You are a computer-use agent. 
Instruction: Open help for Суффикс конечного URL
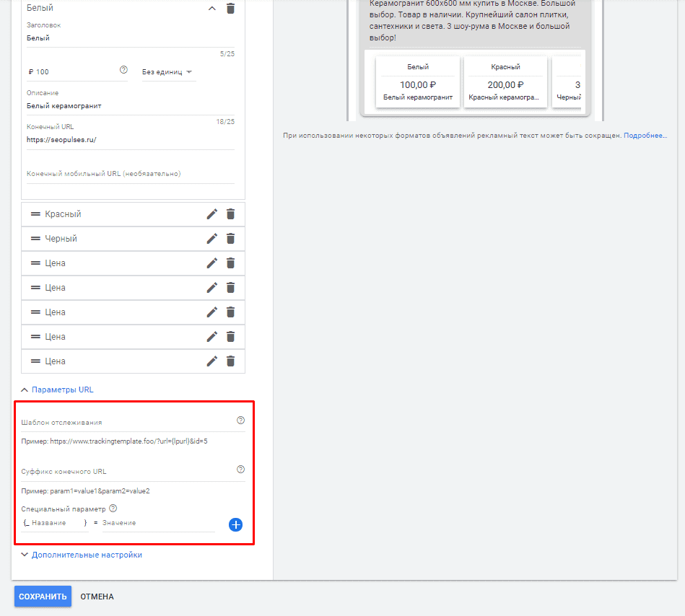240,470
